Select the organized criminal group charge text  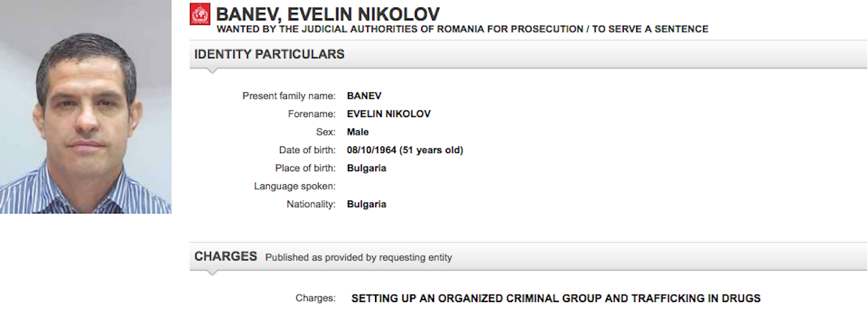click(555, 298)
